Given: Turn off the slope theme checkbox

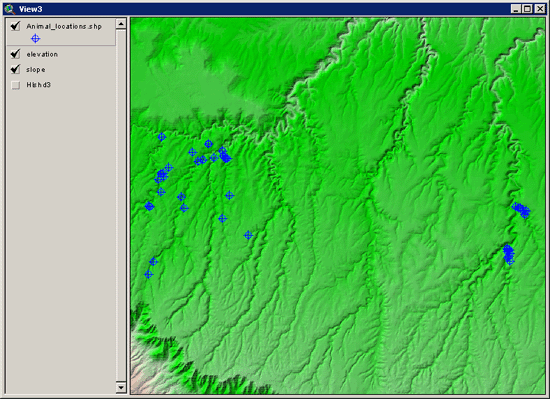Looking at the screenshot, I should pos(15,69).
